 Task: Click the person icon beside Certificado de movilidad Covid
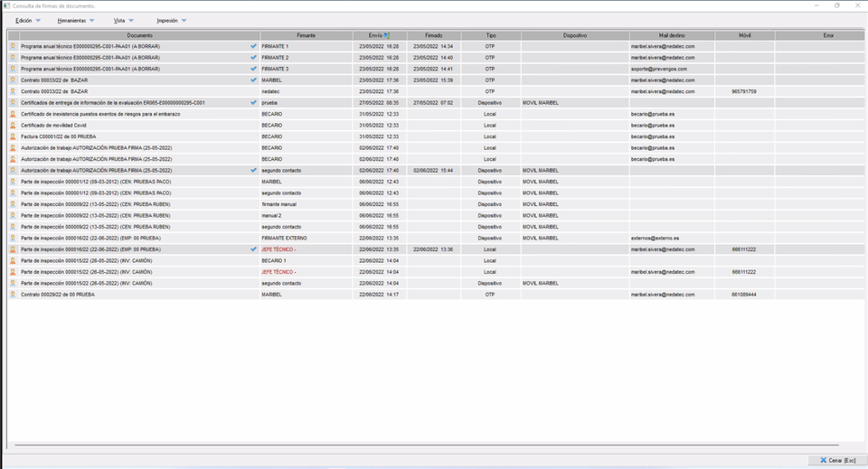(13, 126)
